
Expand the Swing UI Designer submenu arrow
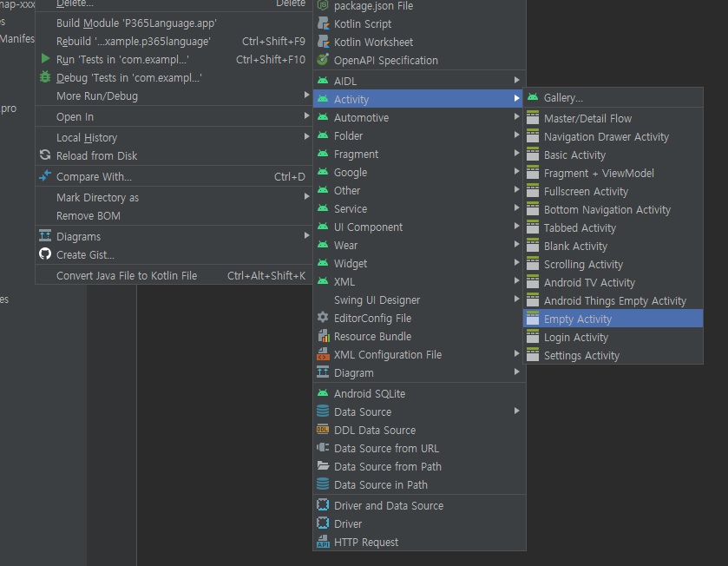pos(516,299)
